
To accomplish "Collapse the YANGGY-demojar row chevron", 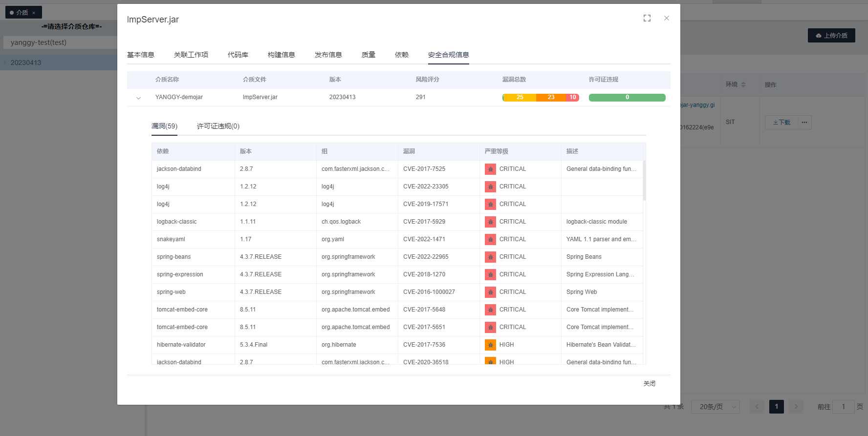I will coord(138,98).
